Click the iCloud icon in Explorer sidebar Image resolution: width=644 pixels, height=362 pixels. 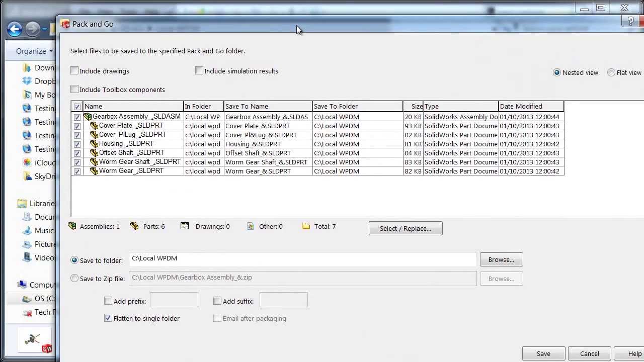27,162
